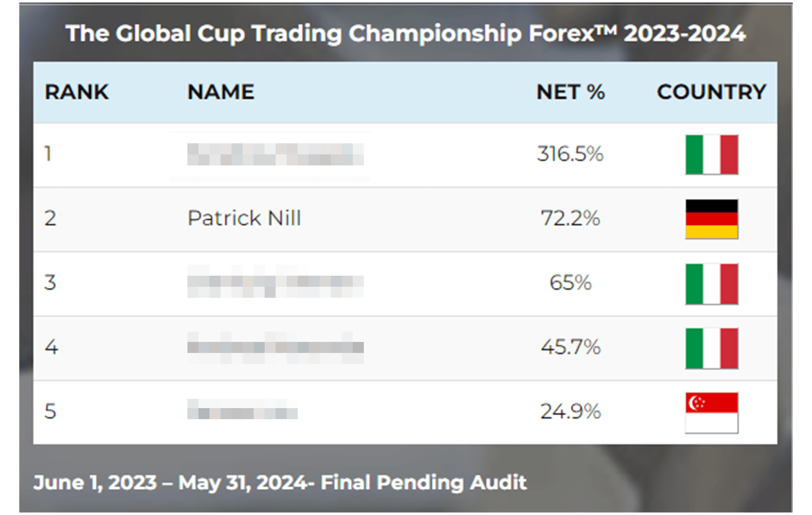Image resolution: width=812 pixels, height=515 pixels.
Task: Click the NAME column header
Action: (x=221, y=92)
